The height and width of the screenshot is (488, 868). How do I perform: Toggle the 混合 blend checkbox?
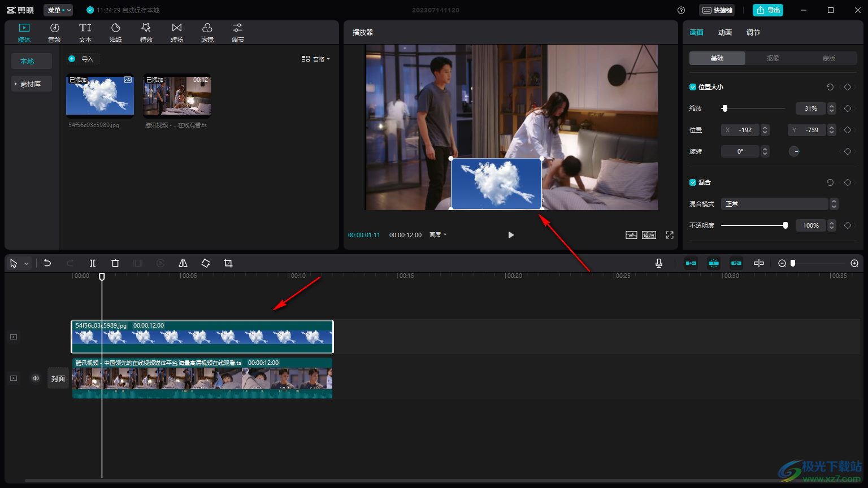pos(693,182)
